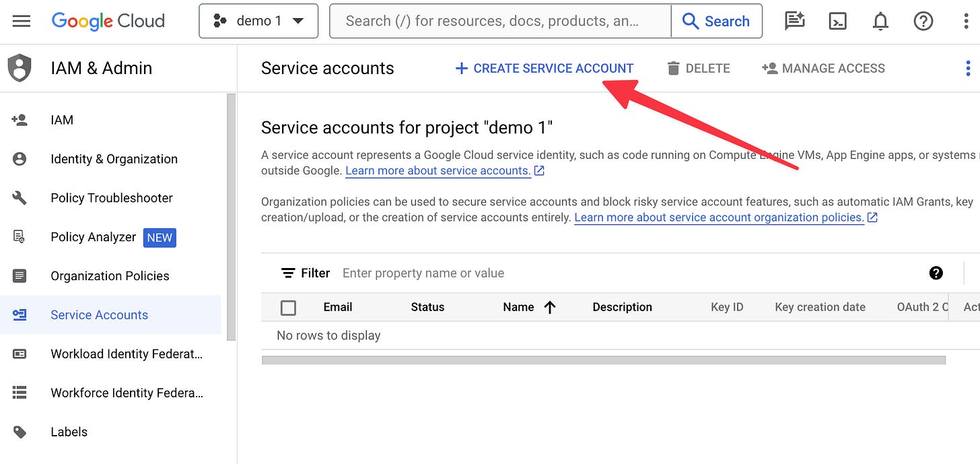Open Labels in the sidebar
The width and height of the screenshot is (980, 464).
110,432
